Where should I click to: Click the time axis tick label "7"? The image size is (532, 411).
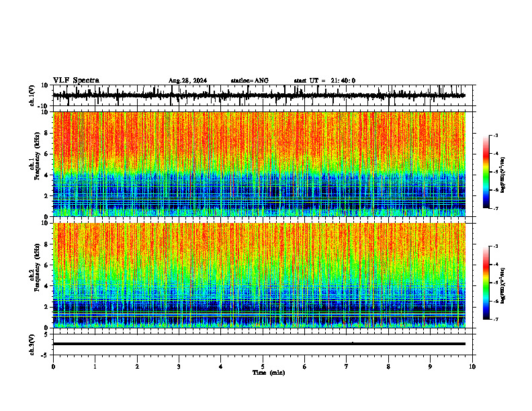point(347,367)
